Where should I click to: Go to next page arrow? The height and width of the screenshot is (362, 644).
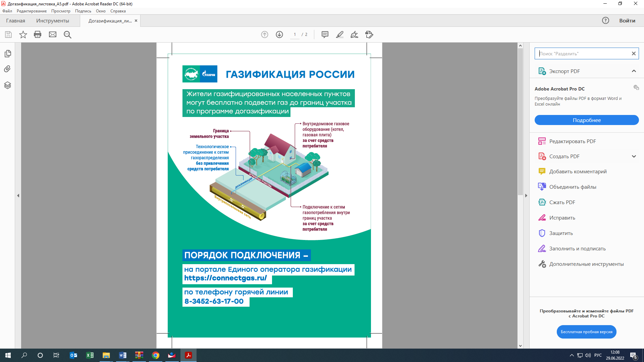[279, 35]
